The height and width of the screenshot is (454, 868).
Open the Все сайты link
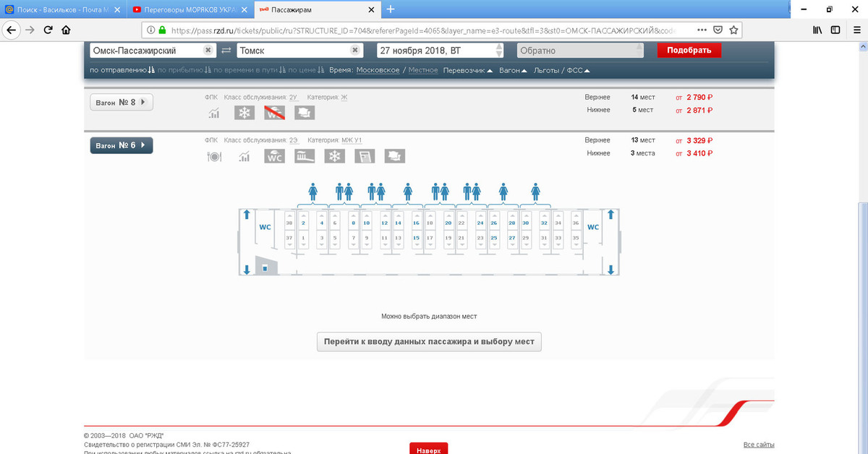point(759,445)
